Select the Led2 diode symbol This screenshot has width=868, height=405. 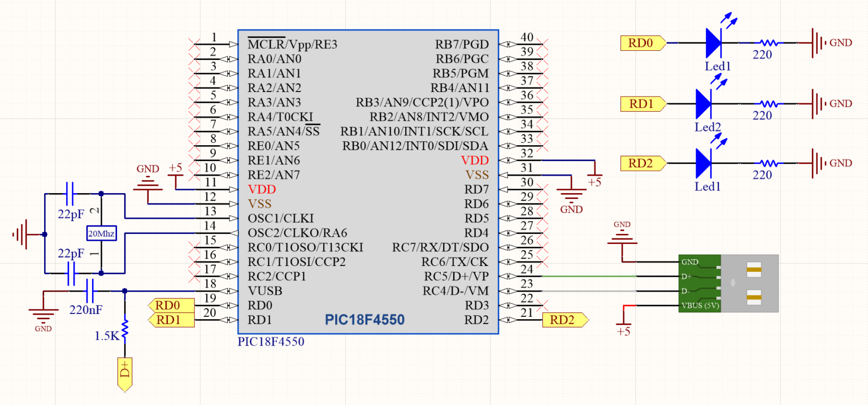pos(704,103)
